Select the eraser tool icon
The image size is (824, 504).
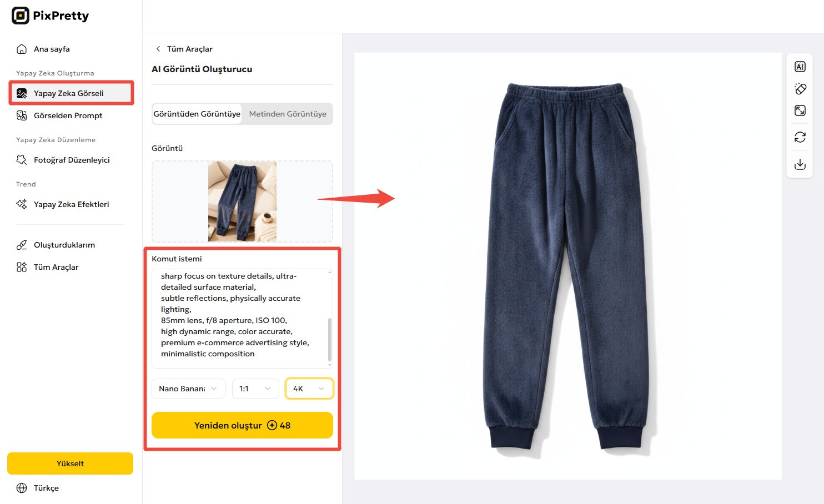tap(800, 89)
